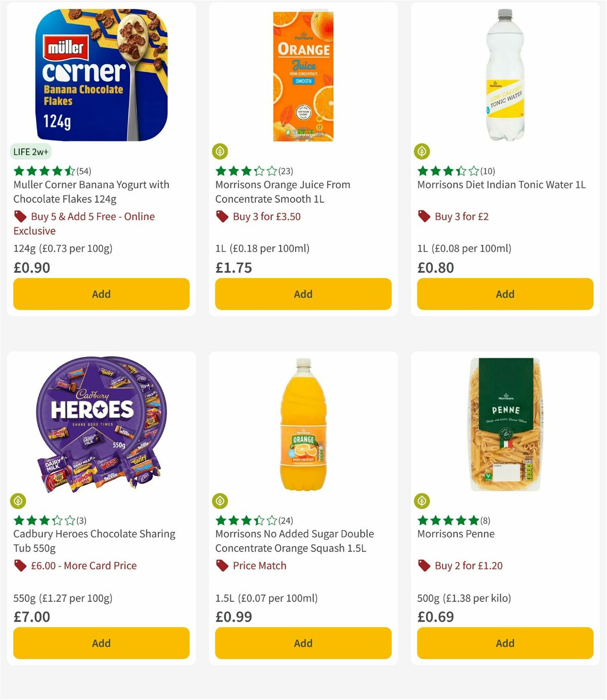Click the red offer tag icon beside 'Buy 3 for £3.50'
The image size is (607, 700).
click(x=223, y=216)
